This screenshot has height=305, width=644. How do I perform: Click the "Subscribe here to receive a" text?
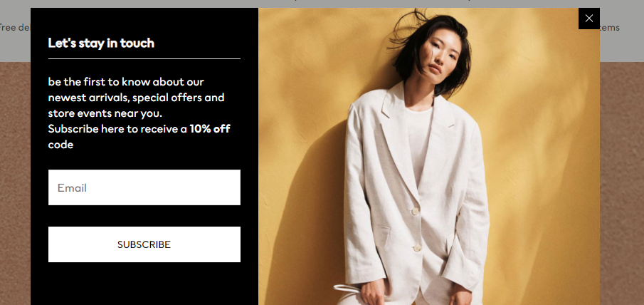pos(117,129)
